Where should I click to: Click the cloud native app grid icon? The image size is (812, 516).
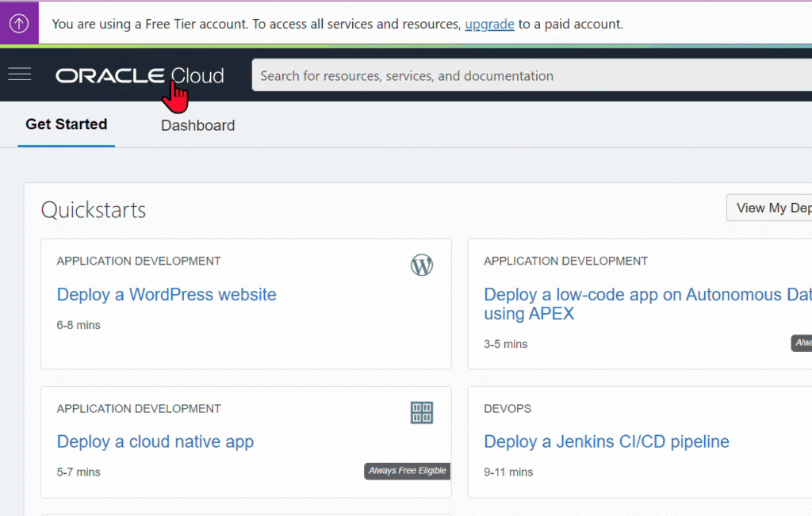tap(421, 412)
